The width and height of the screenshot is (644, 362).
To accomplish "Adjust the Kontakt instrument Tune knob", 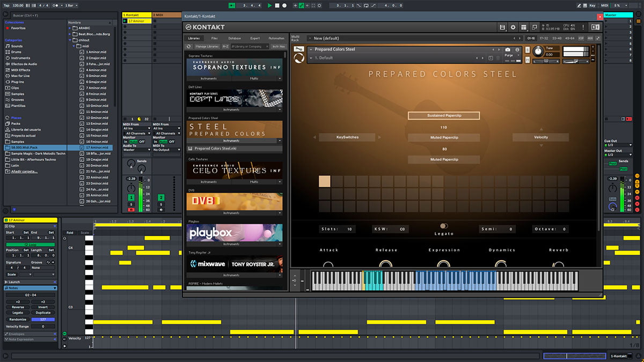I will [537, 51].
